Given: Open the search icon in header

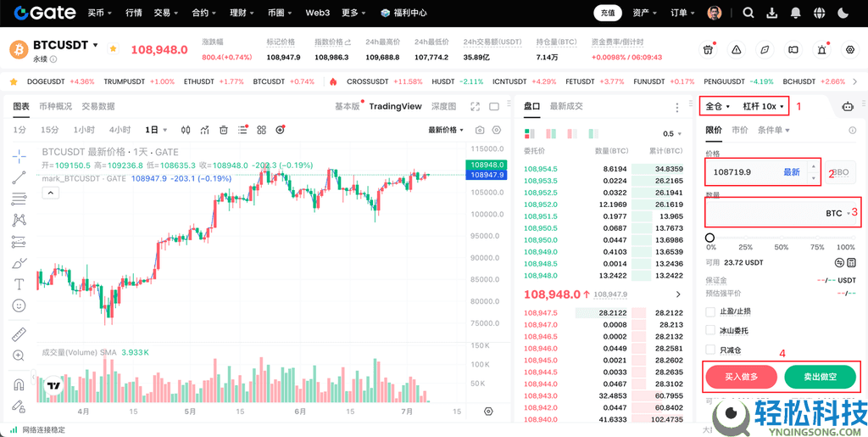Looking at the screenshot, I should coord(748,13).
